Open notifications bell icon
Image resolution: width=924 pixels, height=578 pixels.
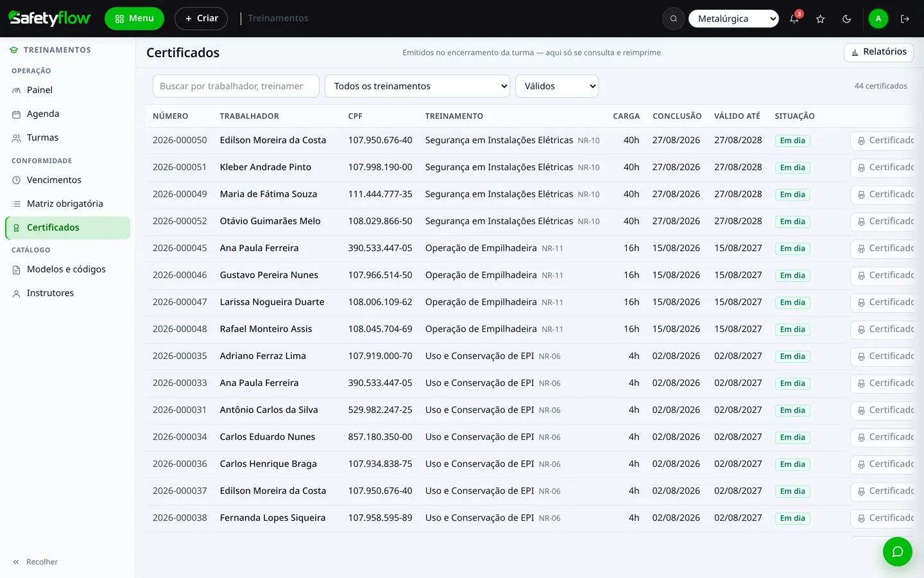click(794, 19)
